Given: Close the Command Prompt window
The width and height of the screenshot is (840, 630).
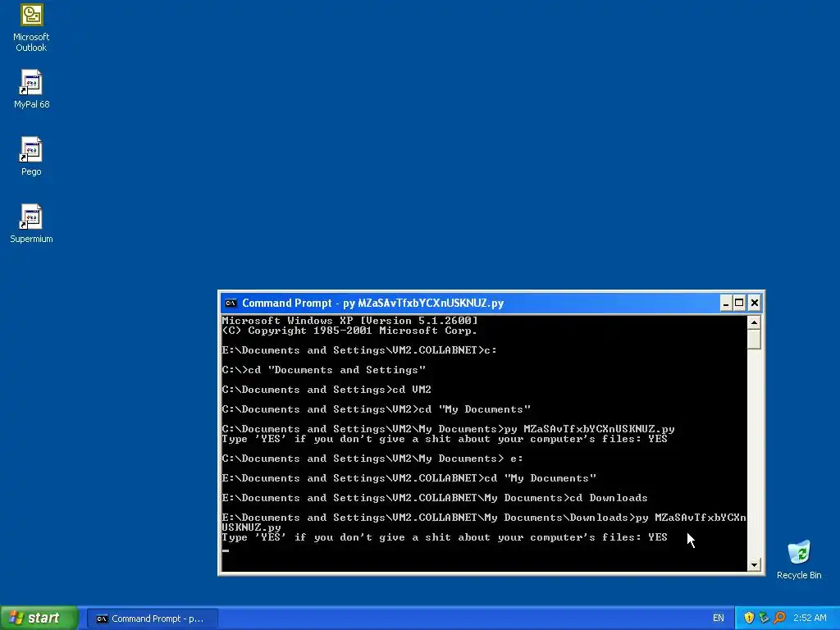Looking at the screenshot, I should pyautogui.click(x=755, y=304).
